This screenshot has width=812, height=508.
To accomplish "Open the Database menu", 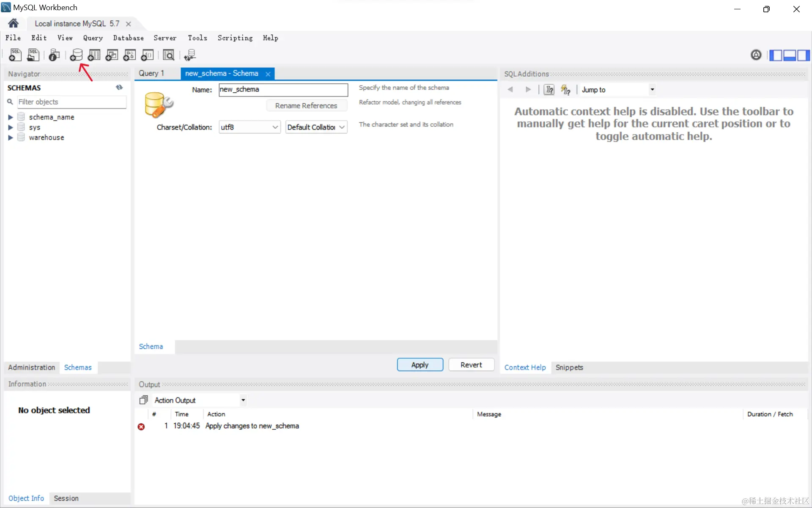I will [x=128, y=38].
